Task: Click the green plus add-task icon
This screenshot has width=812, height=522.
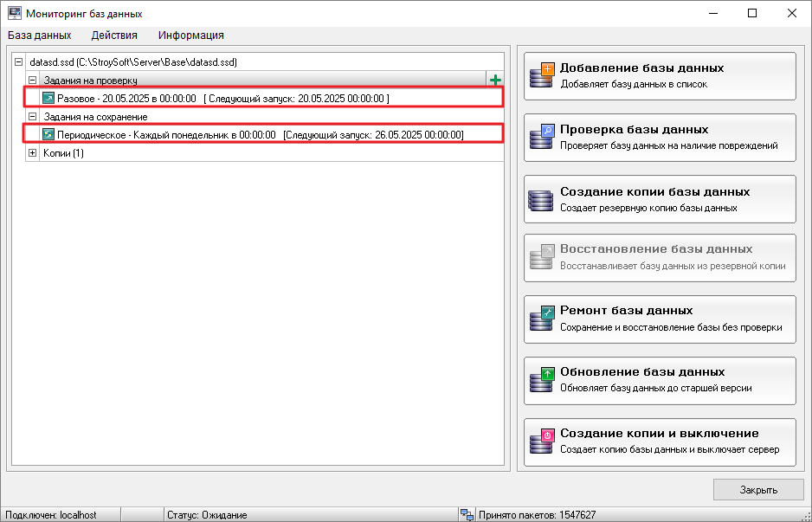Action: (495, 81)
